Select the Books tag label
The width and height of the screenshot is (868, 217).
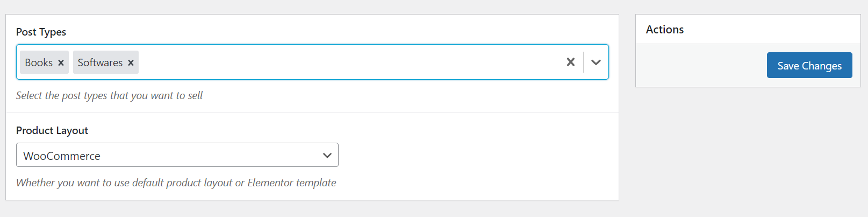point(39,62)
